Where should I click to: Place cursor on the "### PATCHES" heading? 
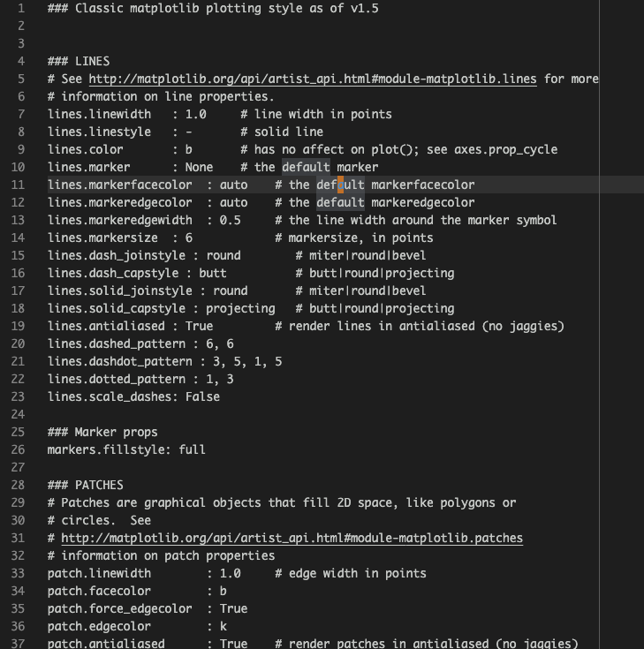(x=86, y=486)
